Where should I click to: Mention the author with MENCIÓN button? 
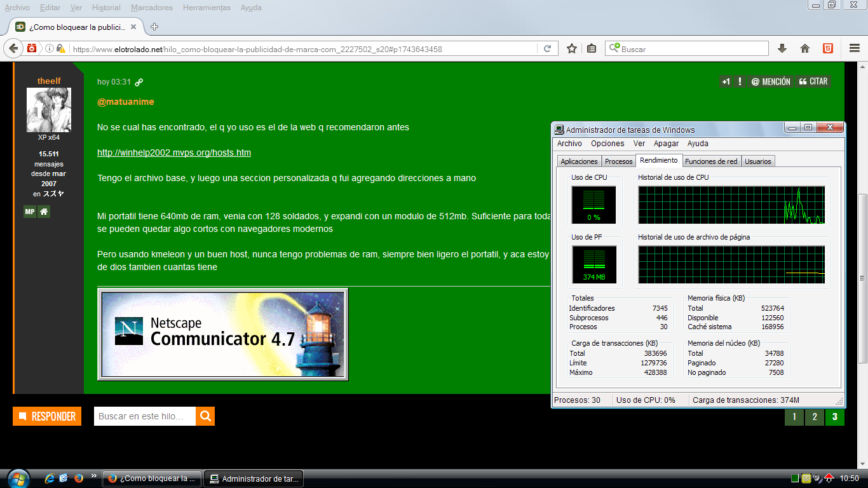click(771, 81)
